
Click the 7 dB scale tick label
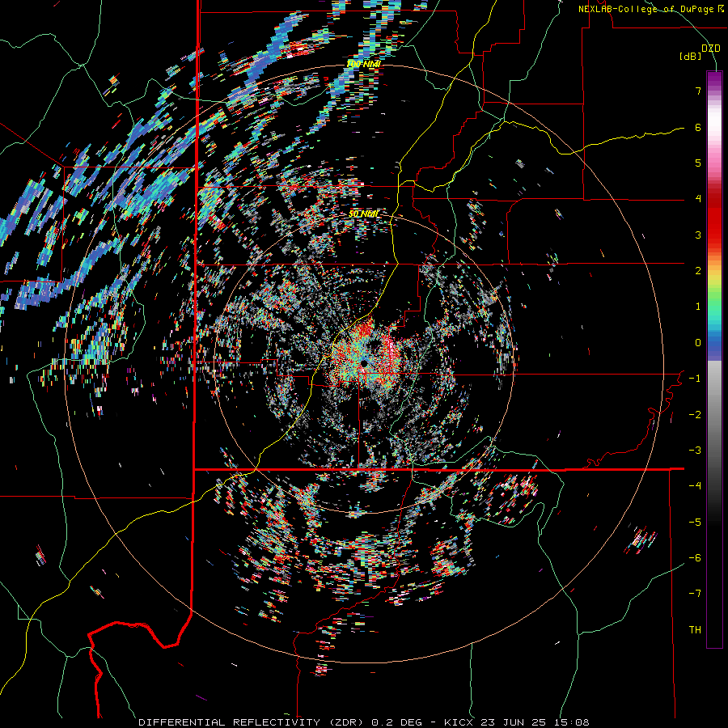click(x=698, y=91)
